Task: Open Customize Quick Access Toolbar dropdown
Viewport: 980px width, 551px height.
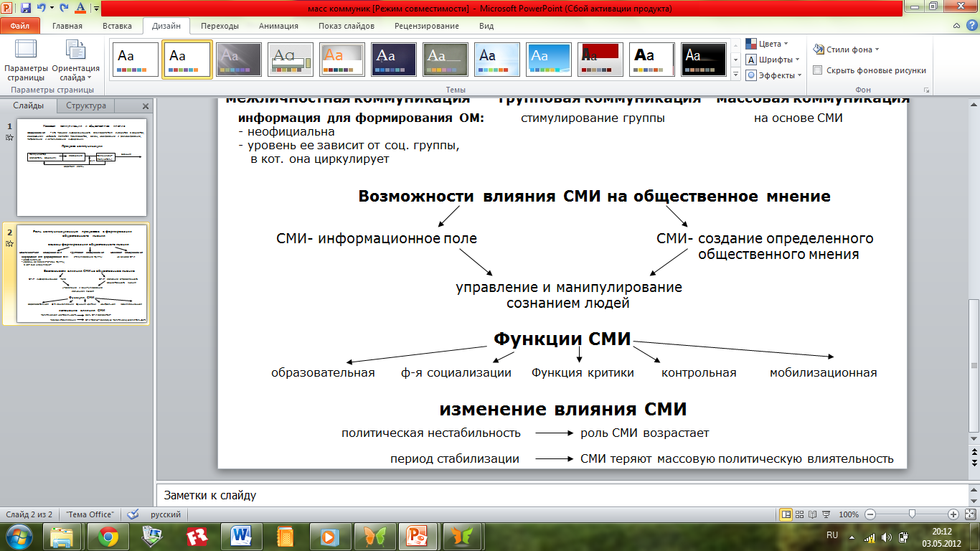Action: [95, 9]
